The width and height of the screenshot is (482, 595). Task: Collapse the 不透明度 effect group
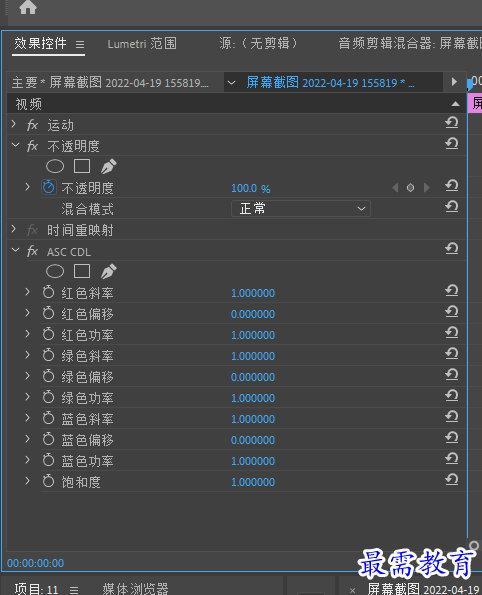coord(16,145)
